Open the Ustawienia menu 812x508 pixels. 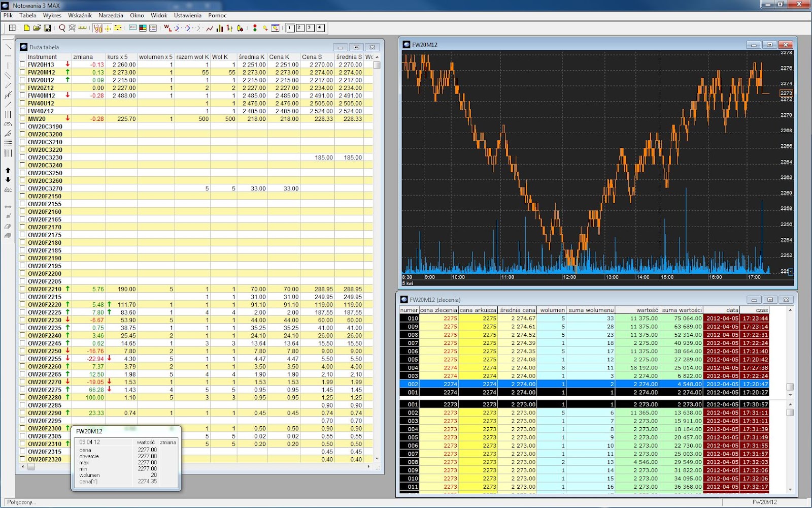coord(188,15)
